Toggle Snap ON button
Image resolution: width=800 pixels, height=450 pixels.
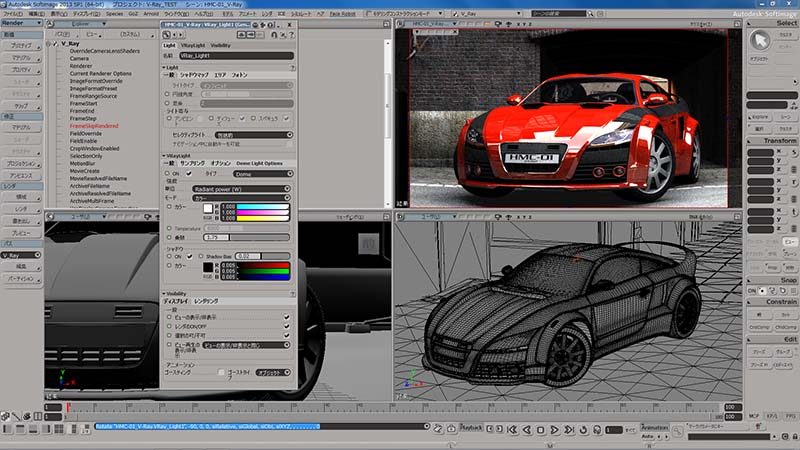tap(752, 290)
